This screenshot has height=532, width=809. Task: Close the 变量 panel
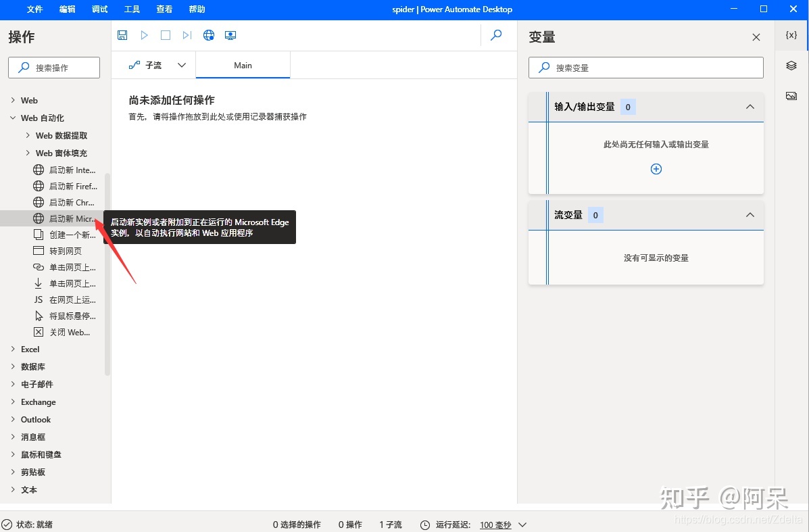click(x=756, y=37)
